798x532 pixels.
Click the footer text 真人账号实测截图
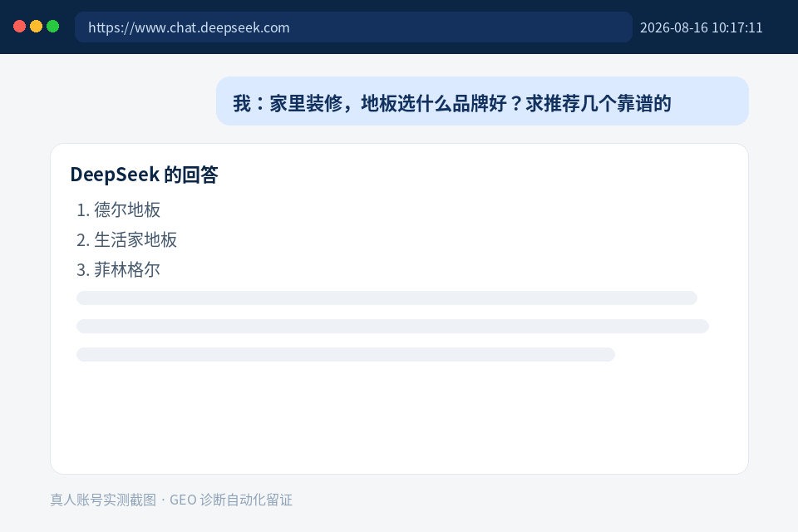103,500
